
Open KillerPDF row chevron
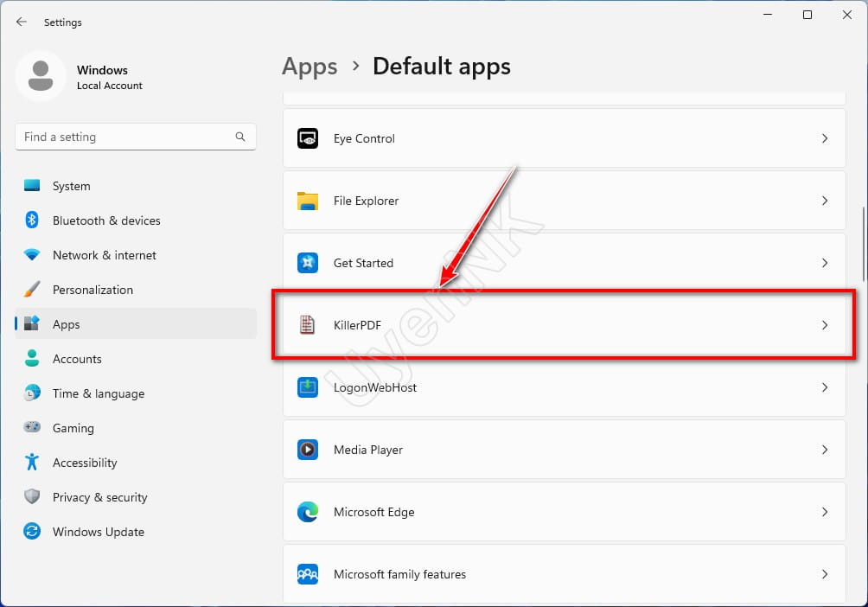tap(825, 325)
